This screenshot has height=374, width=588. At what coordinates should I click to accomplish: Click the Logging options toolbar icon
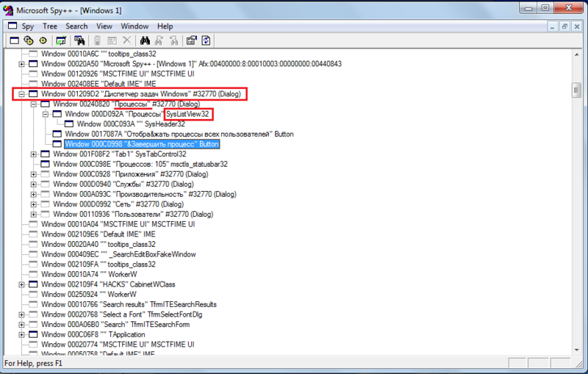click(112, 40)
